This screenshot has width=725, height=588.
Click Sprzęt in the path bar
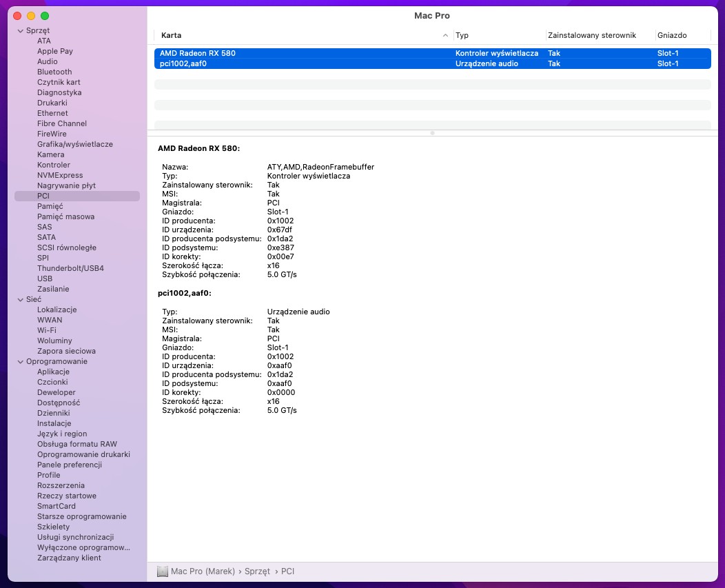257,571
